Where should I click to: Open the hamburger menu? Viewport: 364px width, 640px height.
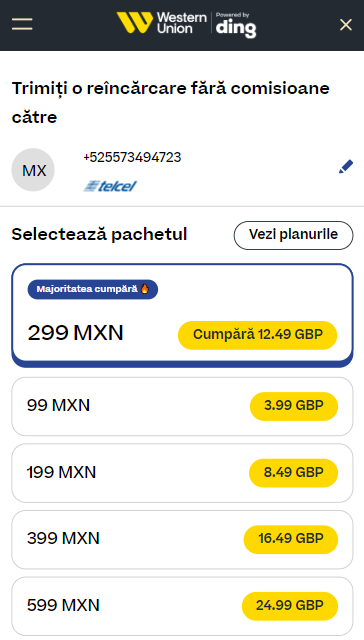point(22,24)
